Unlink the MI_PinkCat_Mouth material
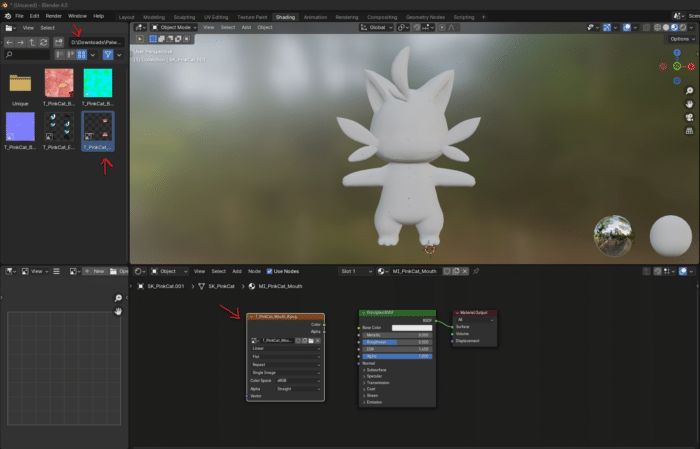 point(465,271)
